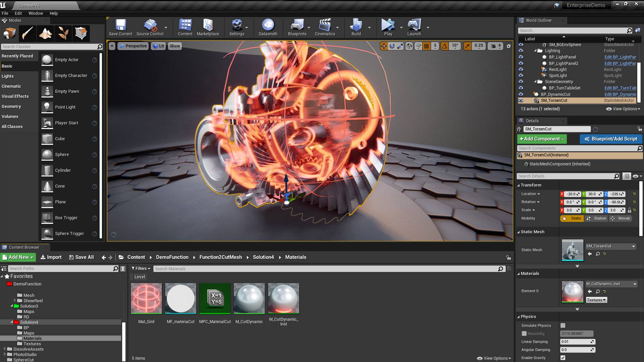
Task: Toggle world/local coordinate system icon
Action: (409, 46)
